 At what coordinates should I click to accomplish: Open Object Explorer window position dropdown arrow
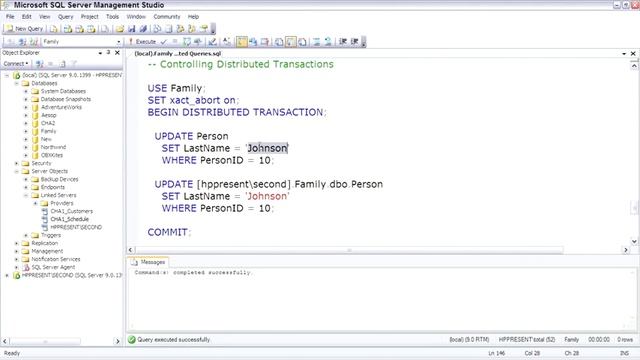pos(100,53)
